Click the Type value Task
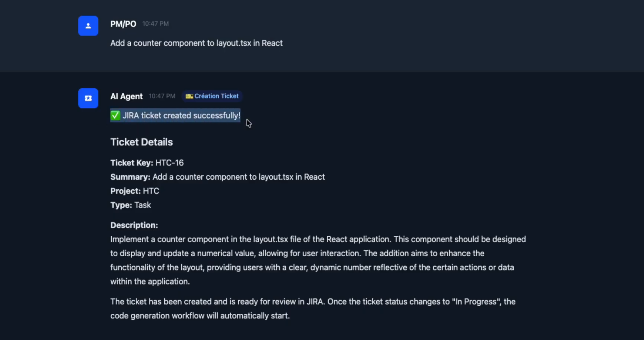Viewport: 644px width, 340px height. [x=143, y=205]
